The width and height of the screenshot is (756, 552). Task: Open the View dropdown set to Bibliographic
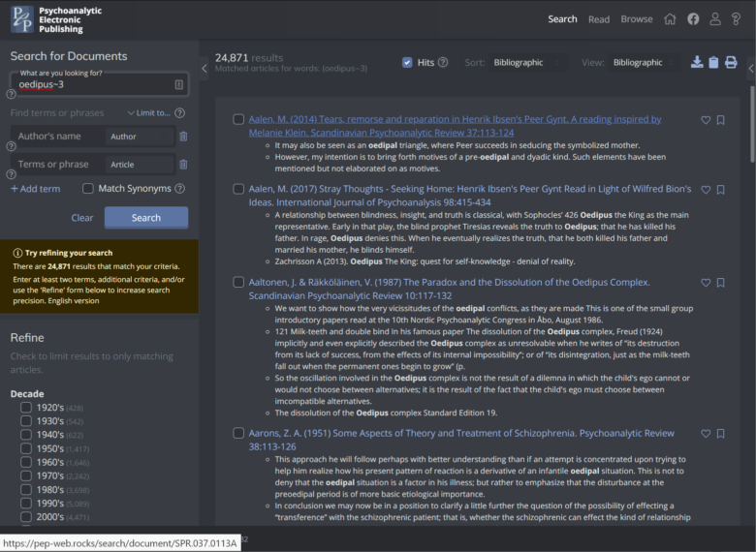click(x=644, y=63)
